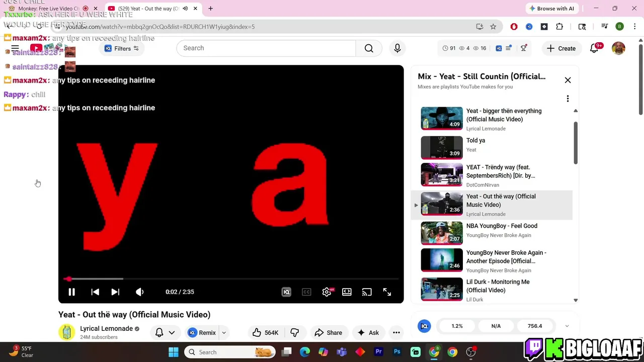The image size is (644, 362).
Task: Skip to the next video
Action: (x=115, y=292)
